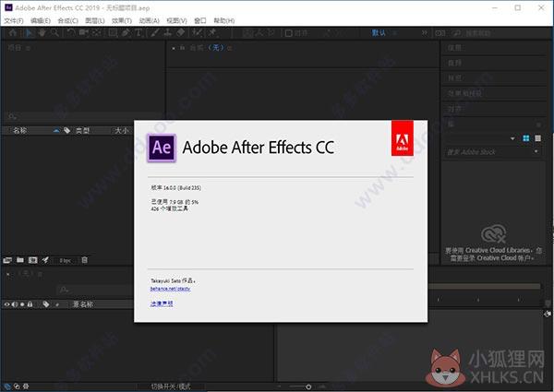Open the Adobe Stock search dropdown arrow
The width and height of the screenshot is (554, 392).
(536, 151)
